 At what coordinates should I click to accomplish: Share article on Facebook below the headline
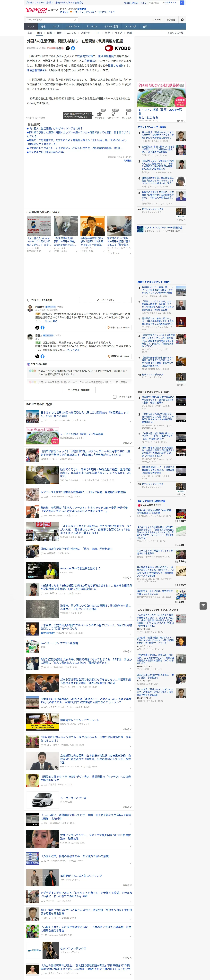[73, 48]
